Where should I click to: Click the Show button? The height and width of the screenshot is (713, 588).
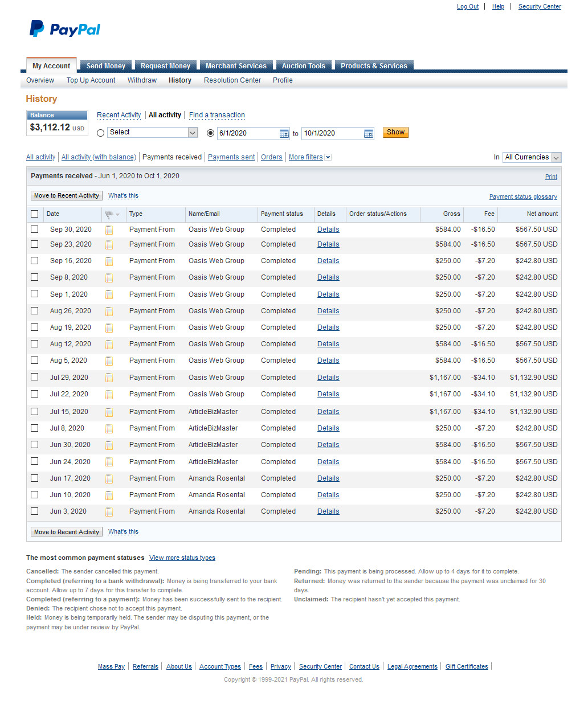[x=395, y=133]
